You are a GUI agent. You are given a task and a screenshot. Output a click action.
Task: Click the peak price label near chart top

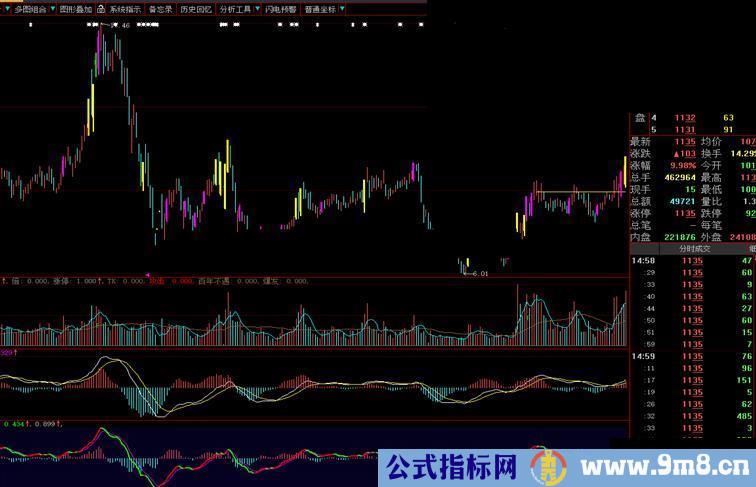point(120,25)
